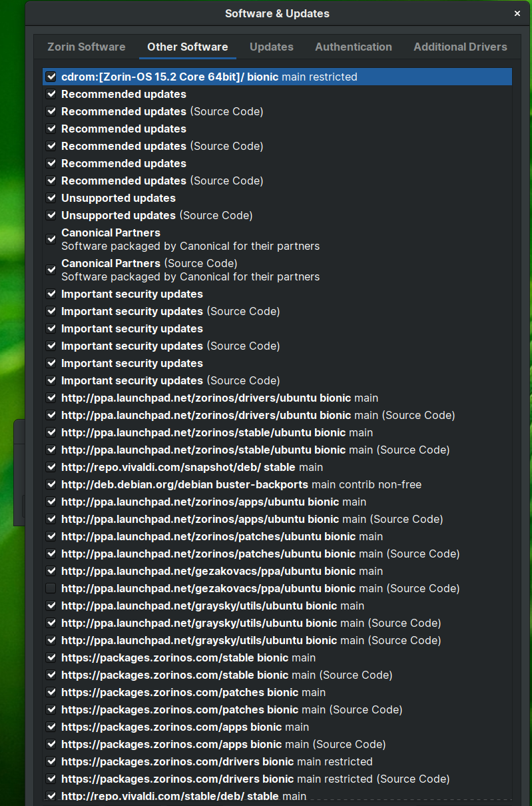Disable the Vivaldi snapshot repository checkbox
This screenshot has height=806, width=532.
[x=51, y=467]
